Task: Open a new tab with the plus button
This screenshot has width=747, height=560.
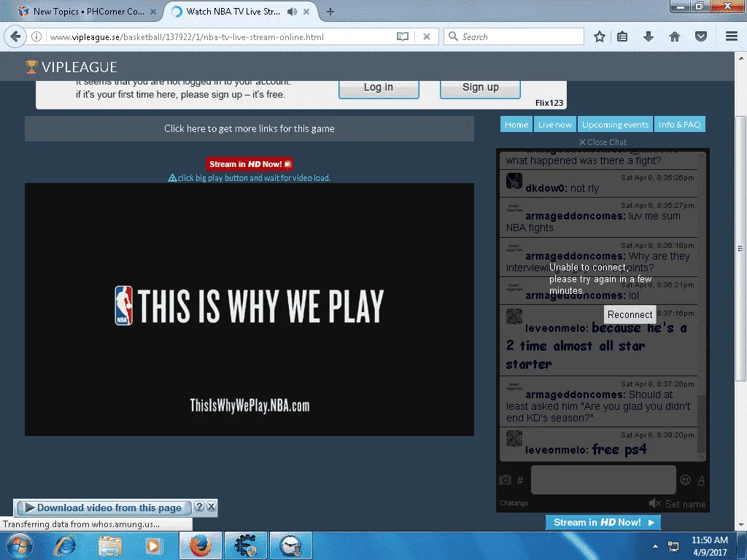Action: [x=330, y=12]
